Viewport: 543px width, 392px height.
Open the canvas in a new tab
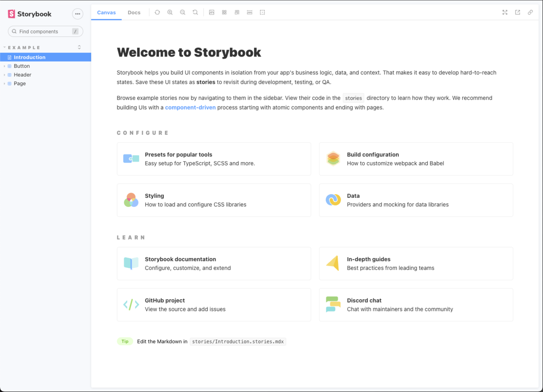click(517, 12)
